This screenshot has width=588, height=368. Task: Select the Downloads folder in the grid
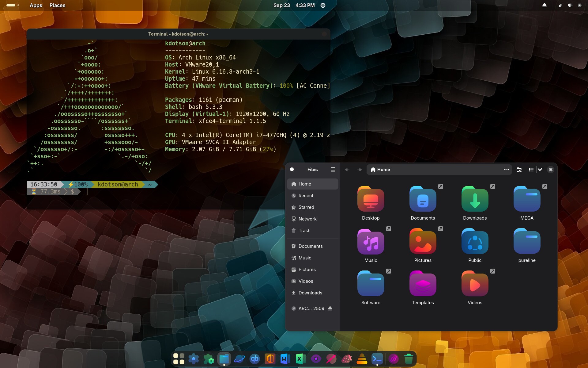475,199
